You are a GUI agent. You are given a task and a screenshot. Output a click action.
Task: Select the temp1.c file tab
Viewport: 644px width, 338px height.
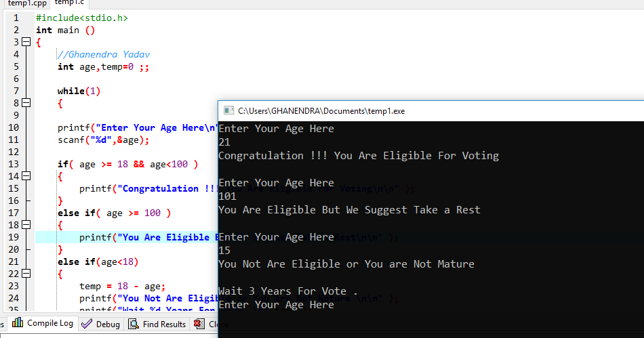click(69, 3)
